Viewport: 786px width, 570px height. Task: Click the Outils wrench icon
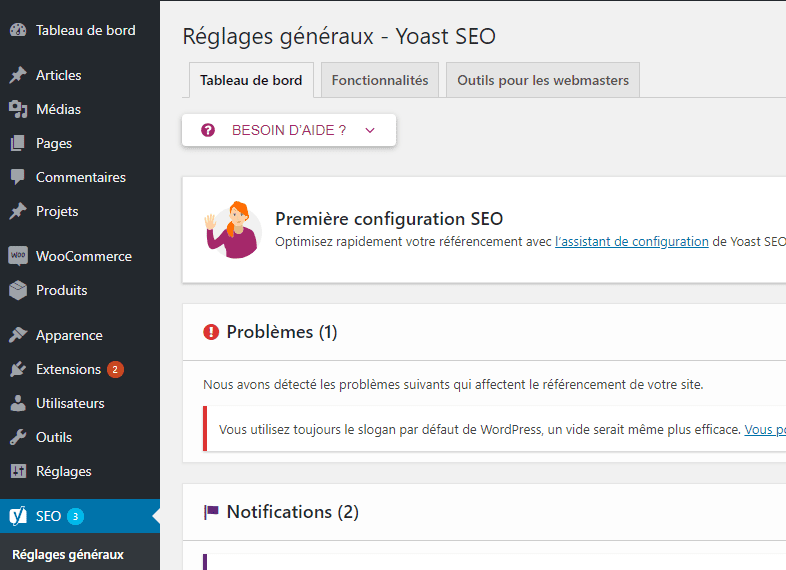pos(18,437)
